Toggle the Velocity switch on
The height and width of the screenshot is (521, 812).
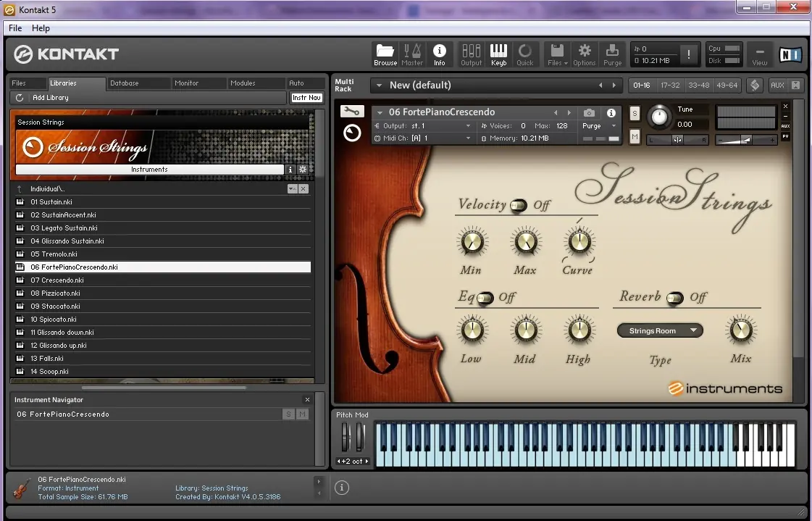click(x=519, y=206)
